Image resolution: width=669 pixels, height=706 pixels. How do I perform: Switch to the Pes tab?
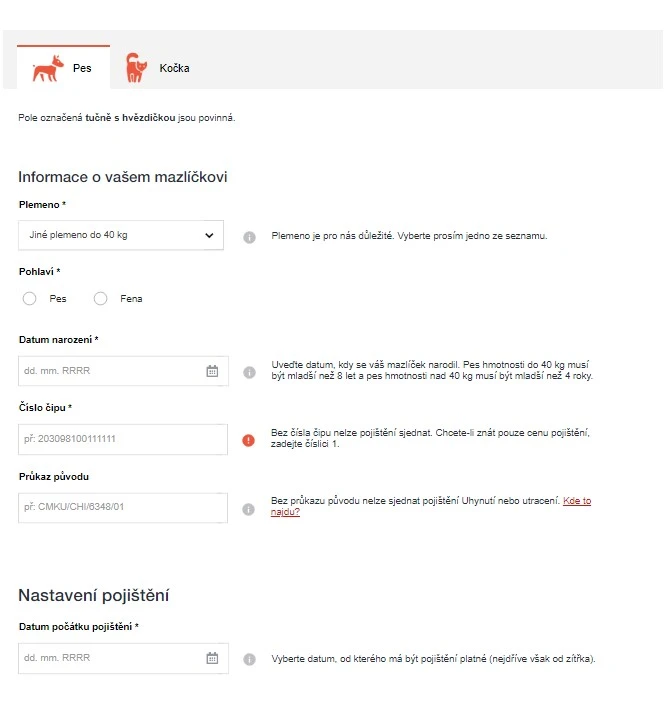(x=63, y=68)
